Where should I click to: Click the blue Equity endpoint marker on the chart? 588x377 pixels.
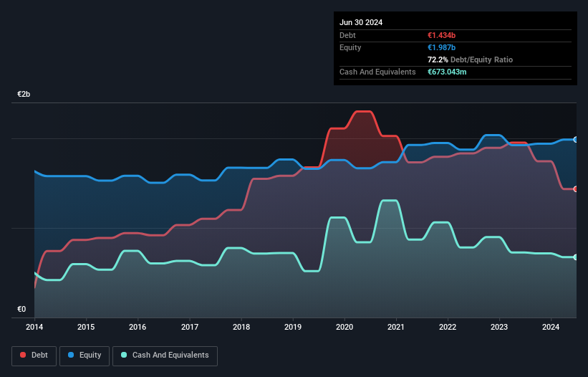point(576,139)
